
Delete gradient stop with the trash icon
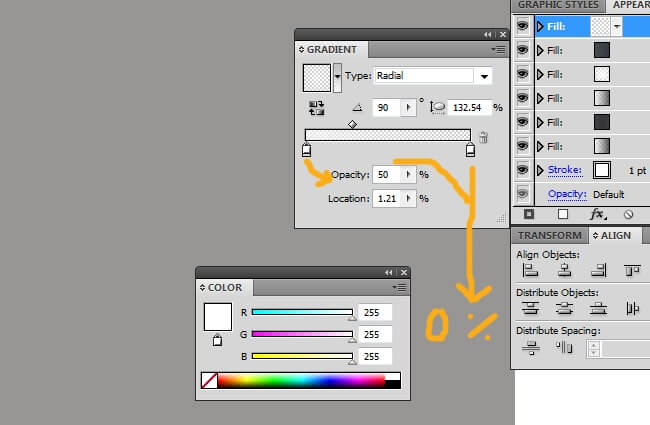[483, 137]
